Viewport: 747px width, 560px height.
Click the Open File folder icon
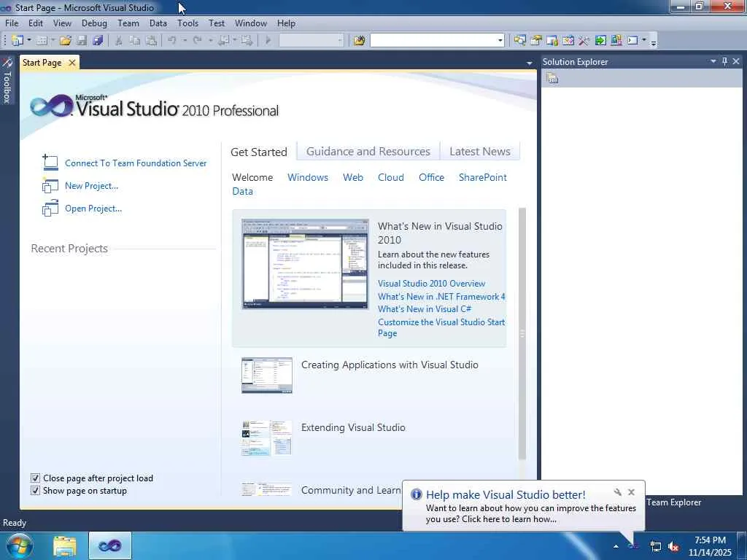point(65,41)
